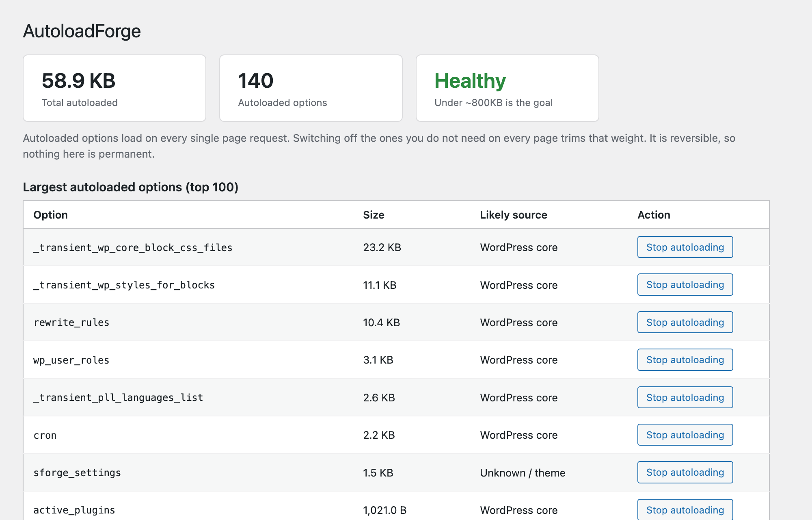Click the Under ~800KB is the goal note

tap(493, 103)
